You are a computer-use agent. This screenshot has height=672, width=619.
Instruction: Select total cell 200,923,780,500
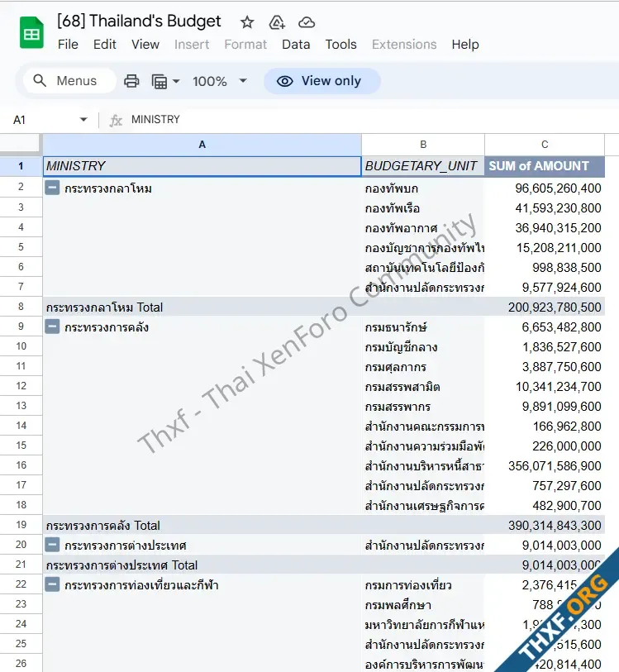(545, 307)
